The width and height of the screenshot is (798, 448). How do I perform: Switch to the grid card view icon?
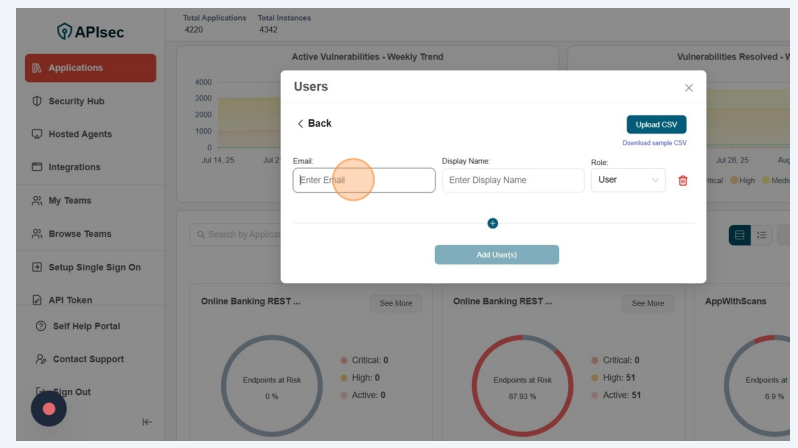tap(740, 235)
